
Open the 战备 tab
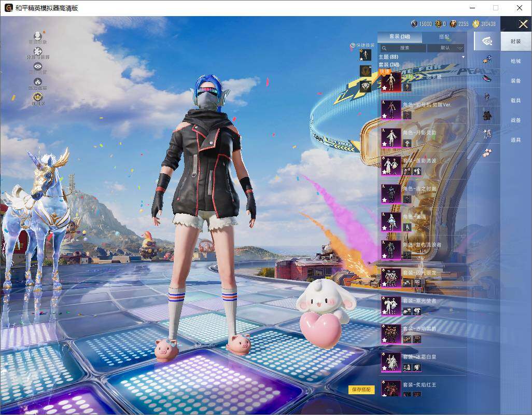click(516, 120)
